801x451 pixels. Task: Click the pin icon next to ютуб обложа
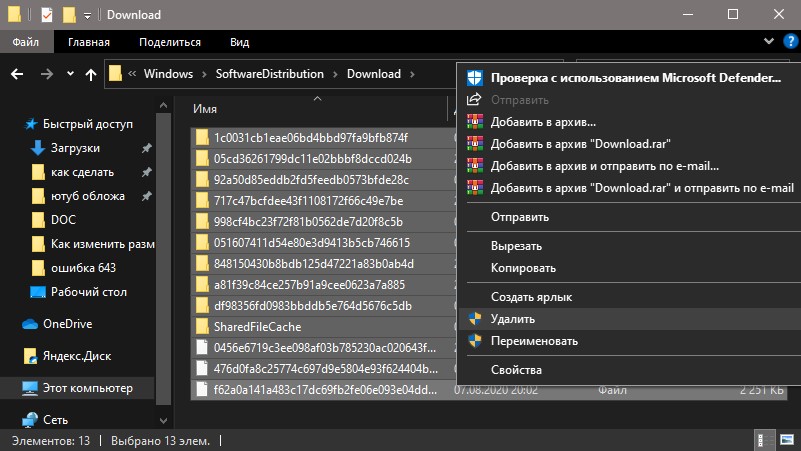146,196
